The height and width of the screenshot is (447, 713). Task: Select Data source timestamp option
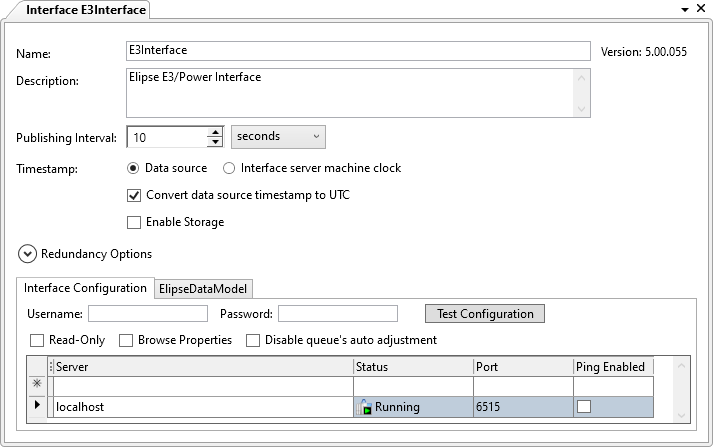click(133, 168)
